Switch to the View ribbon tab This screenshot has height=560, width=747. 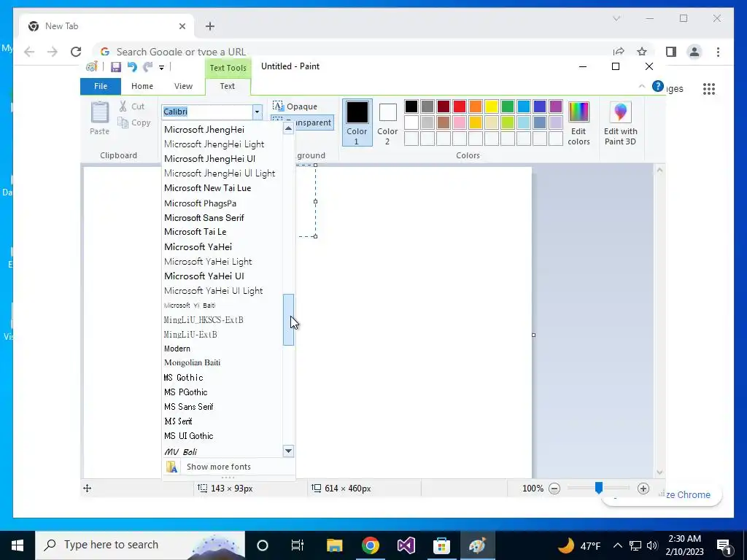click(x=183, y=86)
